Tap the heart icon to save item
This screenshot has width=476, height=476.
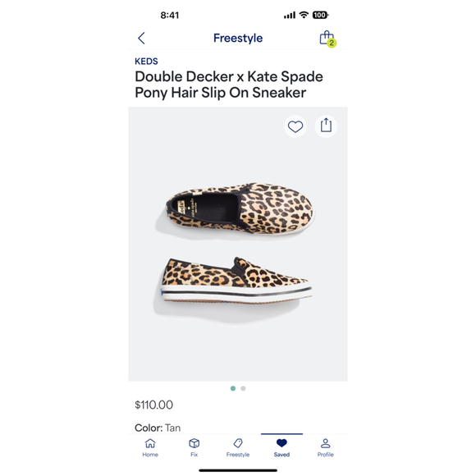coord(295,126)
